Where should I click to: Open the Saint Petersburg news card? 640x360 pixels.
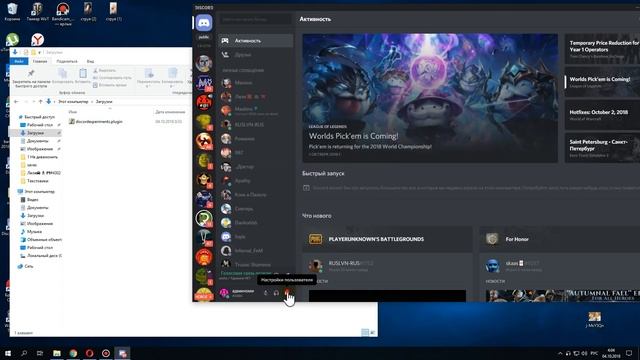pyautogui.click(x=602, y=148)
